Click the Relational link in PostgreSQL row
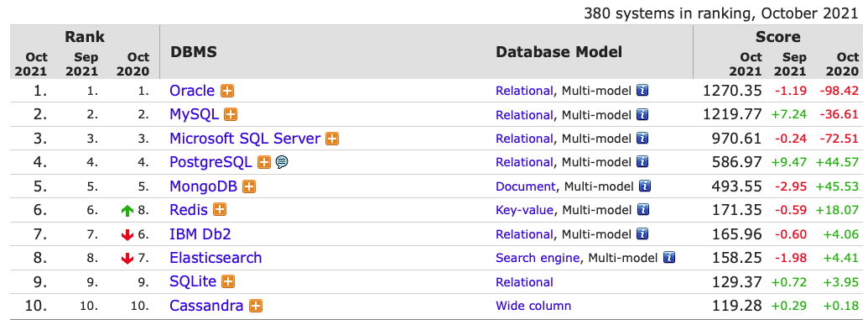The height and width of the screenshot is (320, 868). click(x=524, y=162)
